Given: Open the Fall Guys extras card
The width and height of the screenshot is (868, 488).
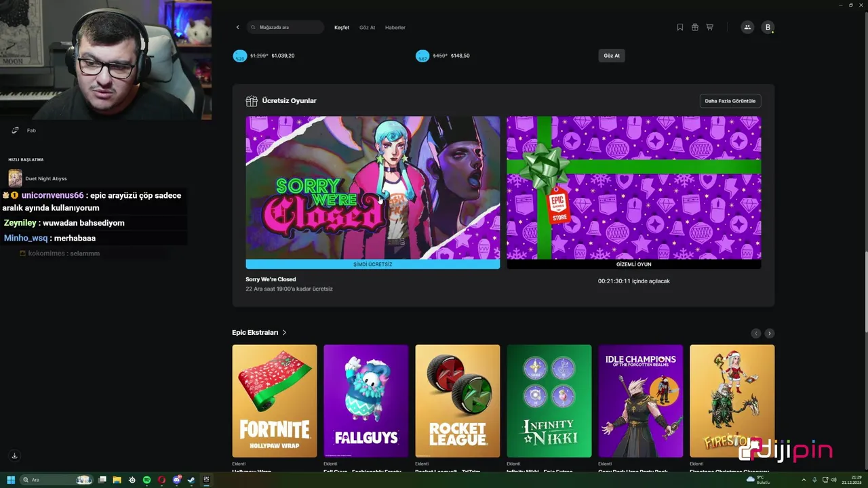Looking at the screenshot, I should click(366, 401).
